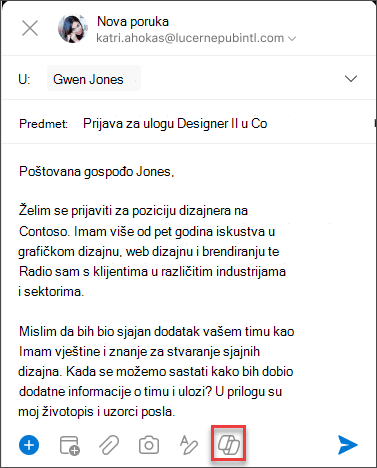Insert calendar availability with calendar-plus icon

[69, 445]
